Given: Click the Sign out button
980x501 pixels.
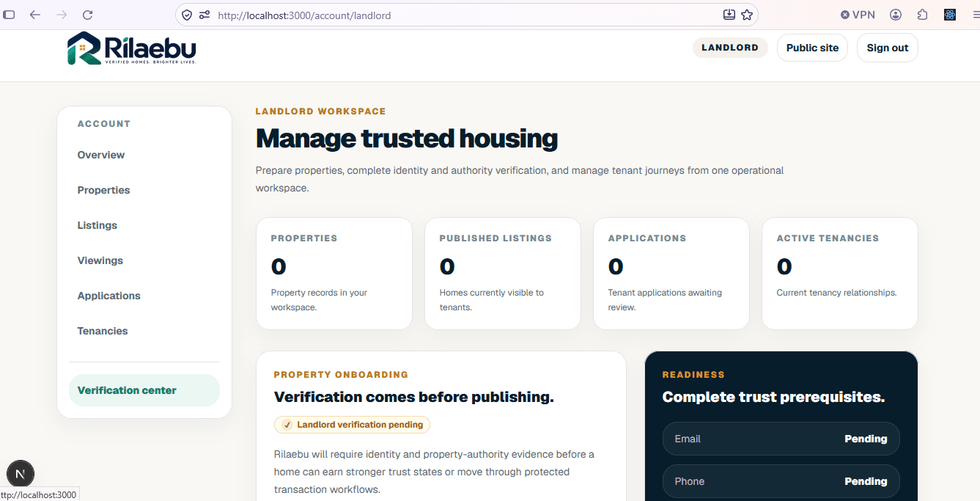Looking at the screenshot, I should pos(888,48).
